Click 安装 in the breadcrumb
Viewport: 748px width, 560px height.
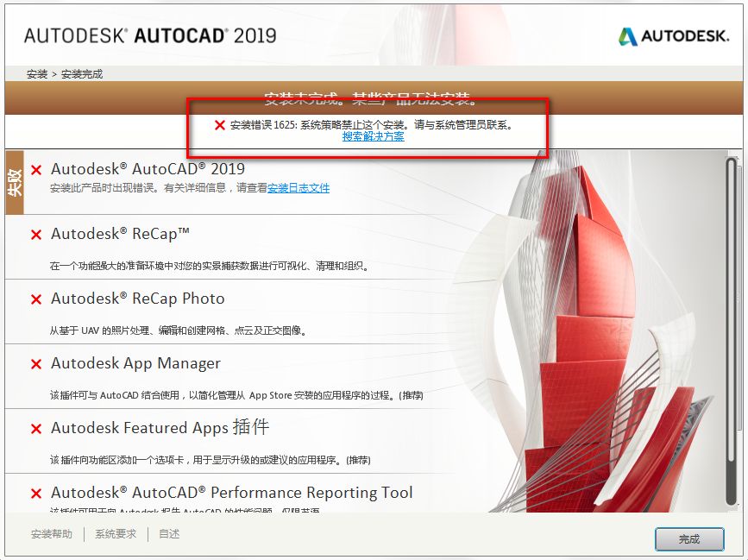coord(37,74)
